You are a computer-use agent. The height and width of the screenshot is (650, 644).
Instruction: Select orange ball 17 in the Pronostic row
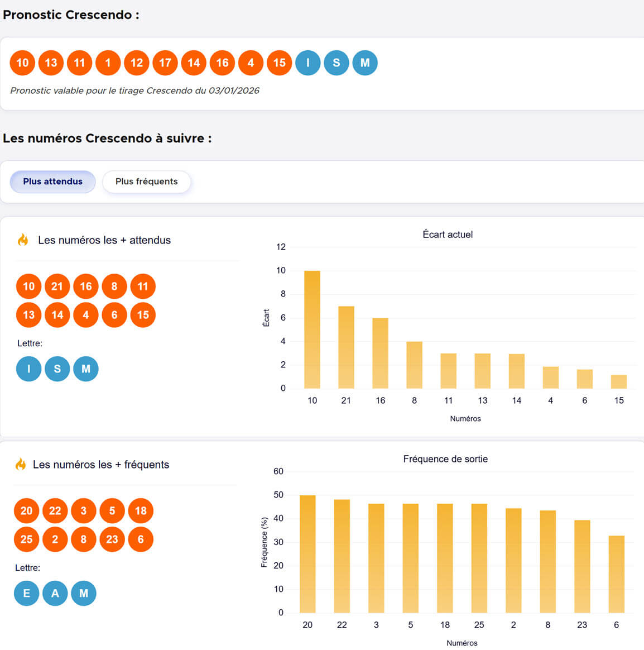(165, 63)
